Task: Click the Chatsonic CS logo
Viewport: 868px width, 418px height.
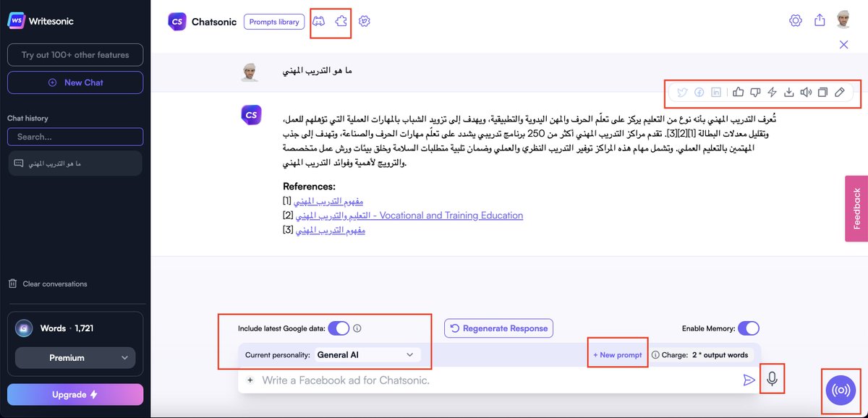Action: [x=177, y=22]
